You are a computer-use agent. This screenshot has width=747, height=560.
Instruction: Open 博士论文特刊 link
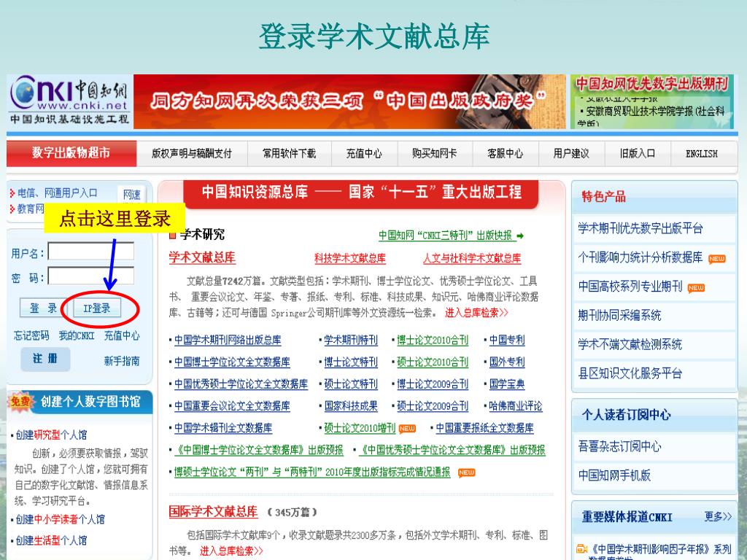coord(351,362)
